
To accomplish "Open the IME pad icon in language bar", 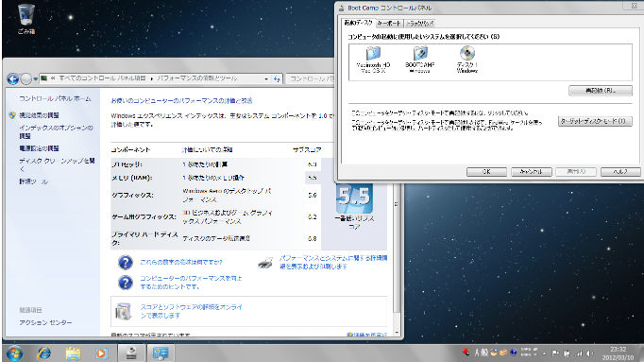I will (494, 353).
